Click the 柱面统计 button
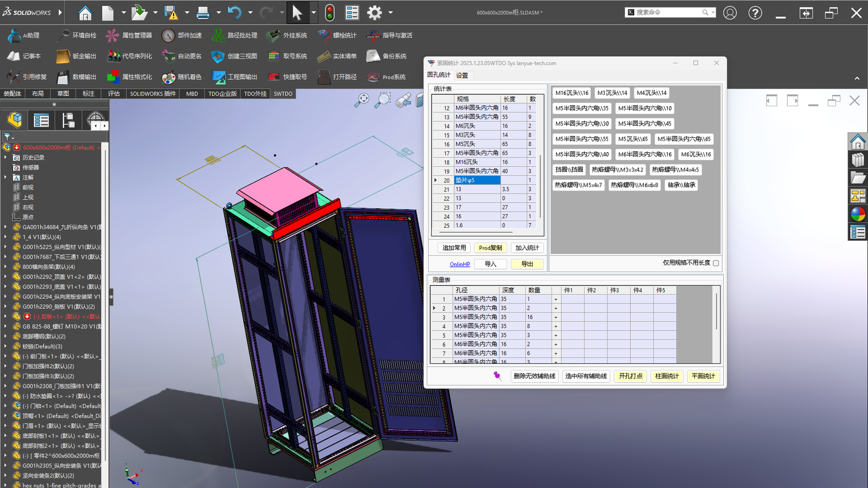 click(x=667, y=376)
